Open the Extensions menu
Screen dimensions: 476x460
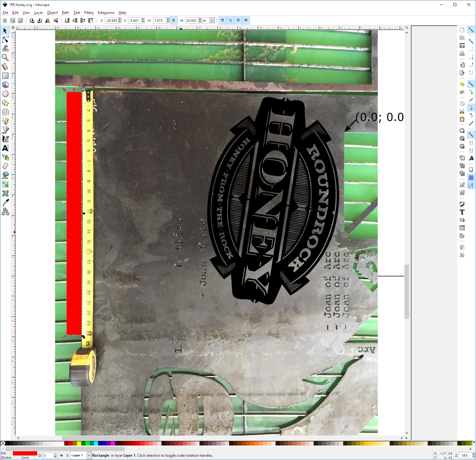[x=106, y=13]
